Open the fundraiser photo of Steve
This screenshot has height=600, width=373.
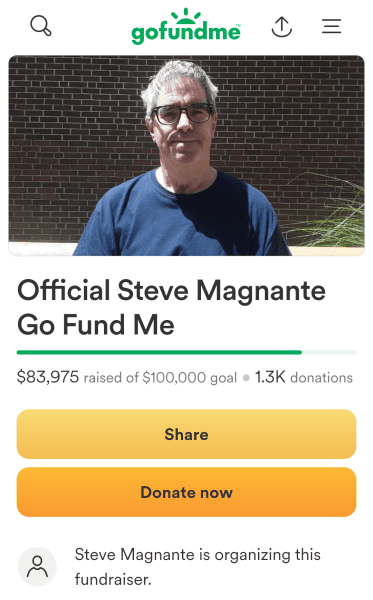186,155
